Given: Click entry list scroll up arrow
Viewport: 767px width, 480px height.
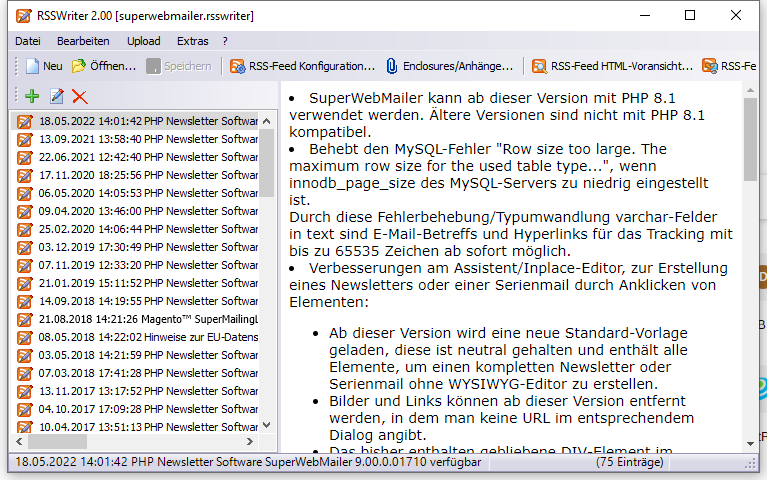Looking at the screenshot, I should (x=267, y=121).
